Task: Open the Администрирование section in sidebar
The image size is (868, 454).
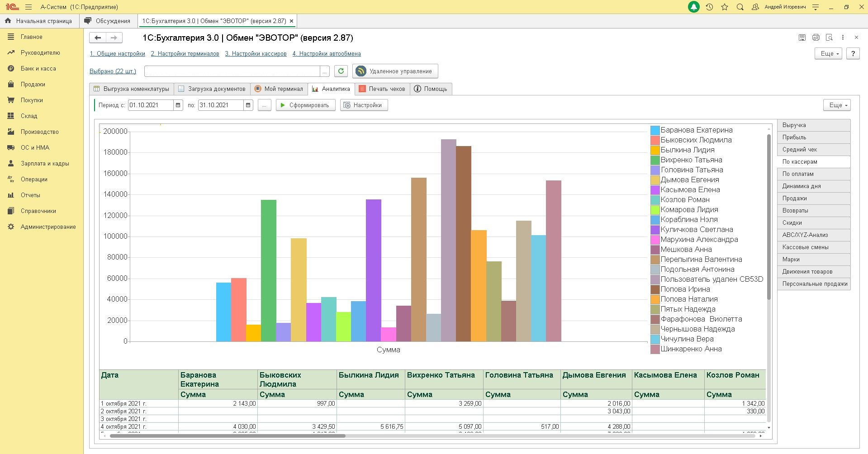Action: coord(42,227)
